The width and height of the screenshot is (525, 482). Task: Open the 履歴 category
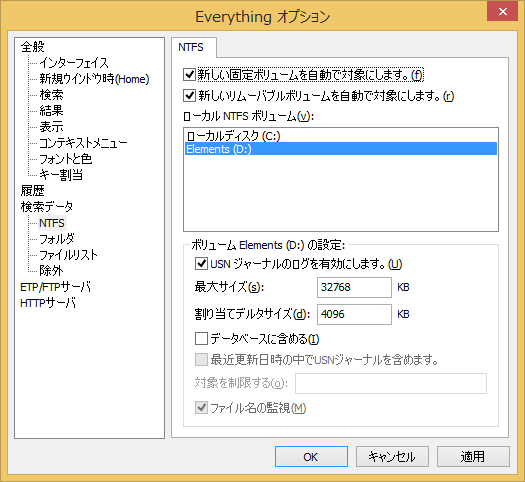tap(32, 191)
